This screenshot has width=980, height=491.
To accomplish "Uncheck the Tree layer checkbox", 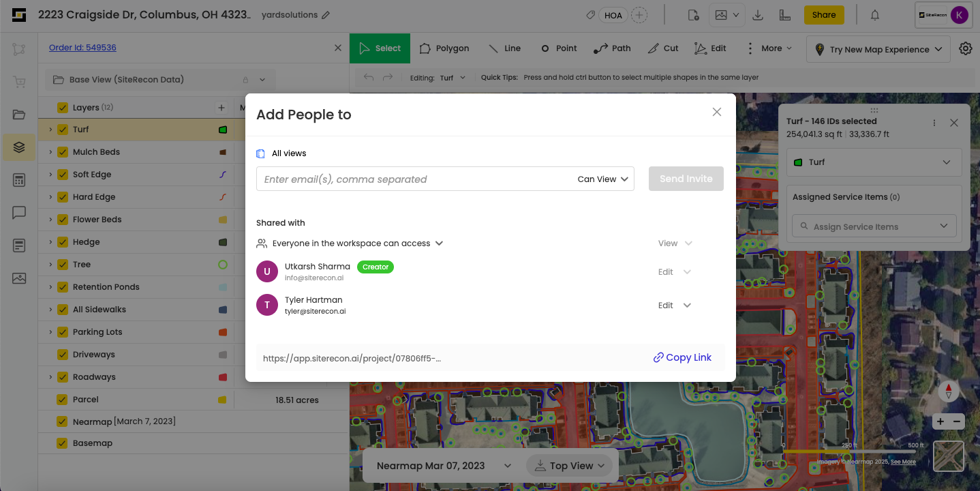I will (x=63, y=265).
